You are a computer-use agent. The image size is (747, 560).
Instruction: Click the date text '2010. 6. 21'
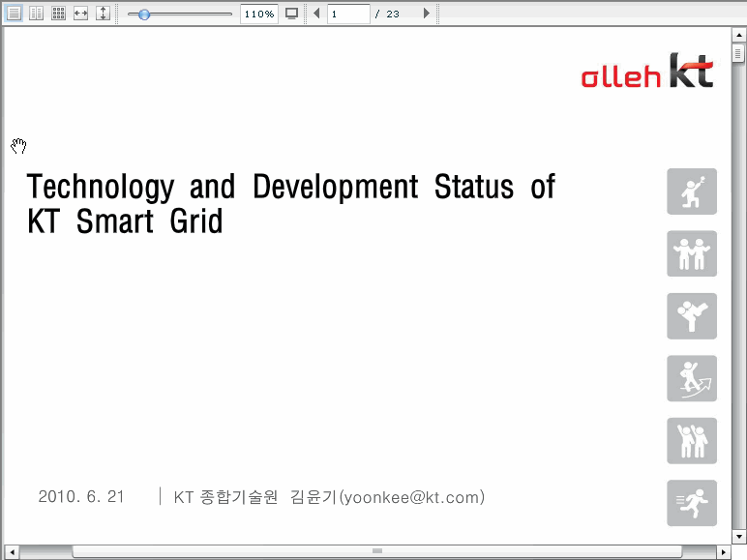coord(81,497)
